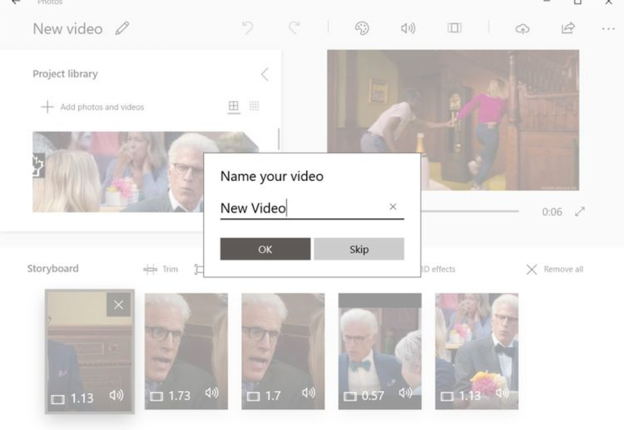Screen dimensions: 624x430
Task: Switch library to medium grid view
Action: click(234, 106)
